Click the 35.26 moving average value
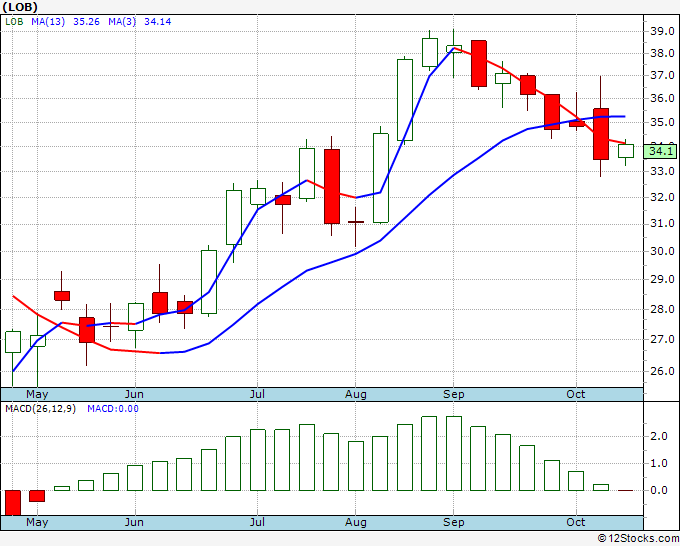This screenshot has height=546, width=680. click(x=86, y=21)
